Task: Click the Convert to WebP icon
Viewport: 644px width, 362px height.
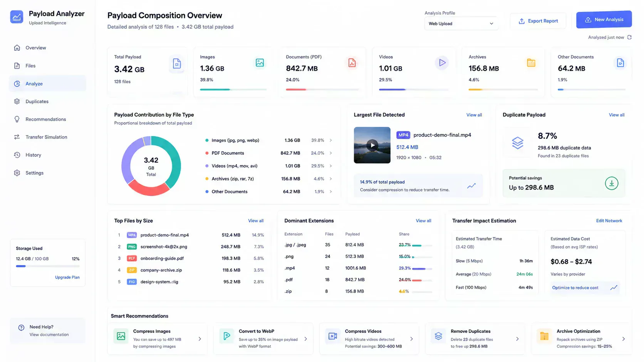Action: click(226, 336)
